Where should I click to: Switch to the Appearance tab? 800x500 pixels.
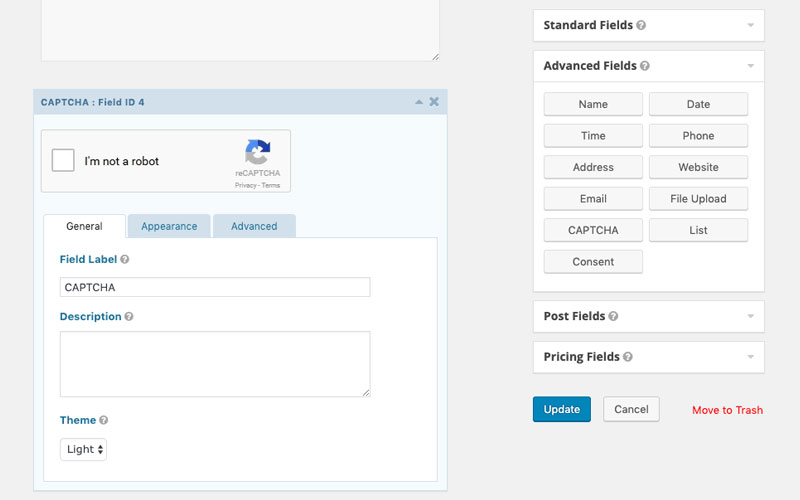[169, 226]
